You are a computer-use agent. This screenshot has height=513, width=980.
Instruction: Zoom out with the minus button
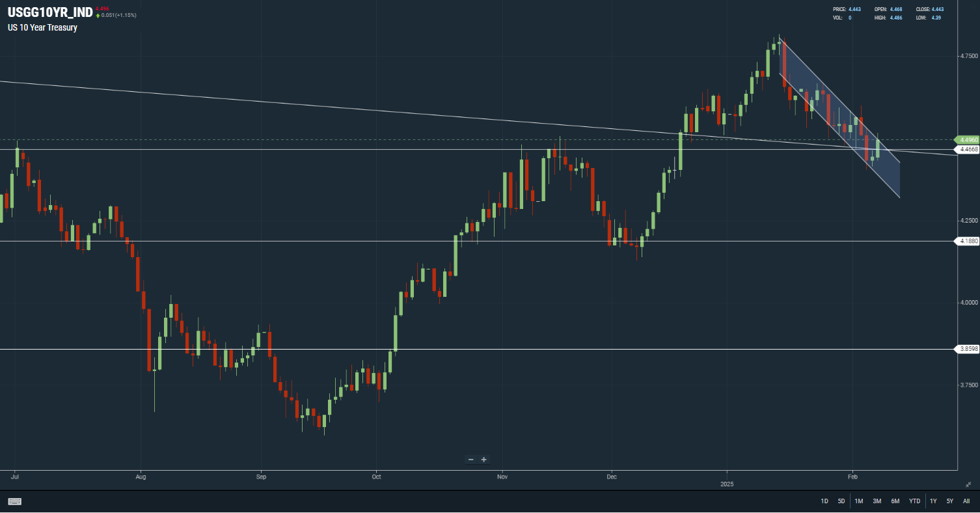coord(470,460)
